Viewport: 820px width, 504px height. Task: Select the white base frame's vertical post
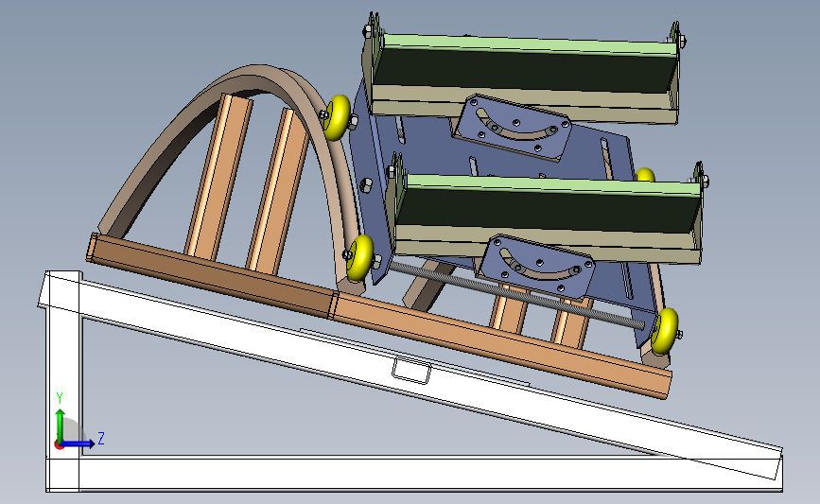62,382
